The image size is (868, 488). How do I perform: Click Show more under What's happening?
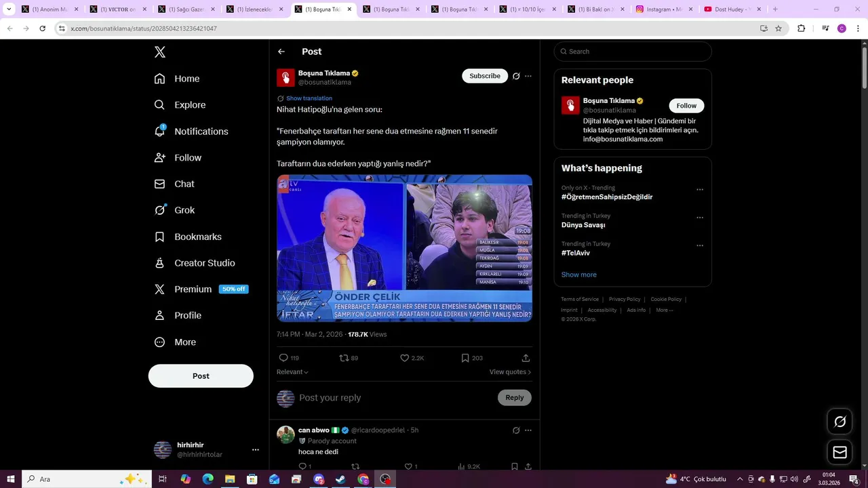coord(579,274)
